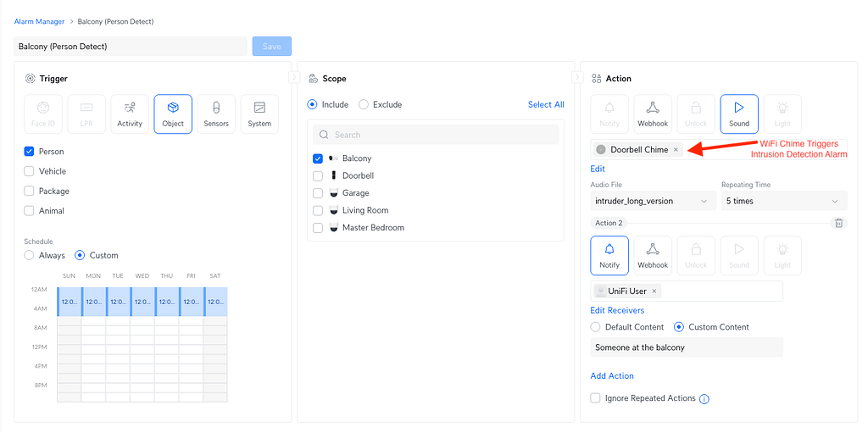Remove the UniFi User receiver chip
The image size is (868, 433).
[x=654, y=291]
